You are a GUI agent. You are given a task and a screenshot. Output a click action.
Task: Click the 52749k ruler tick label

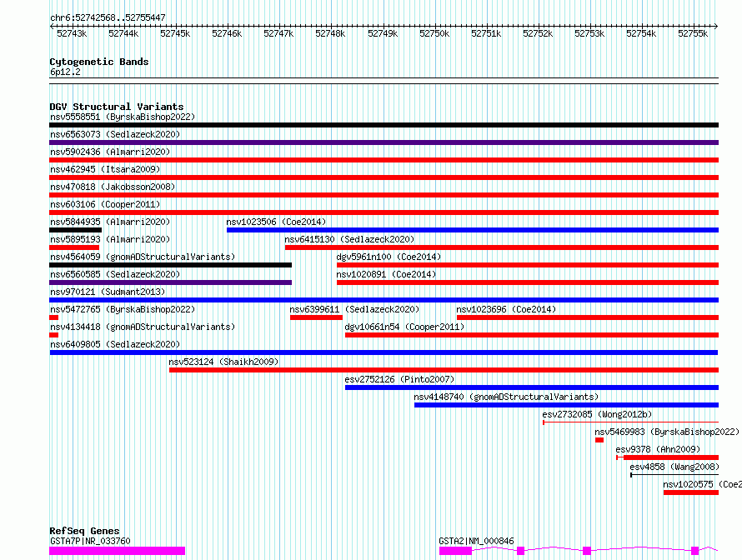pos(383,33)
